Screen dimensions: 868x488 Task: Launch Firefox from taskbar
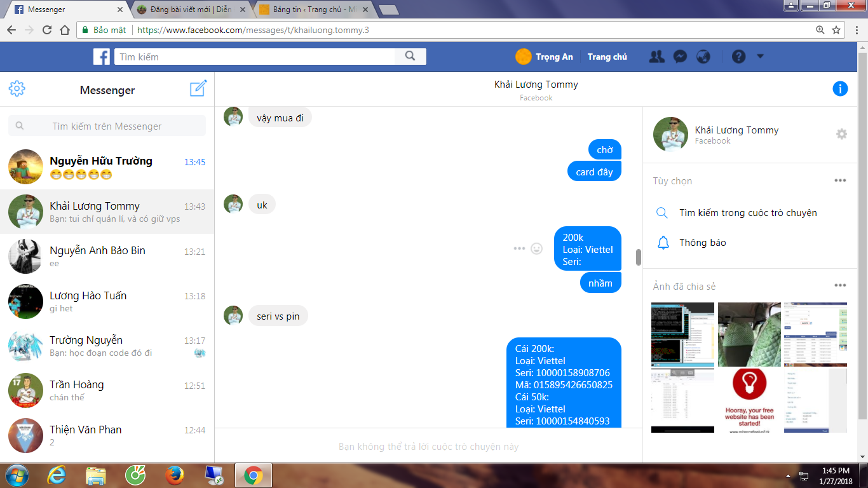click(175, 475)
